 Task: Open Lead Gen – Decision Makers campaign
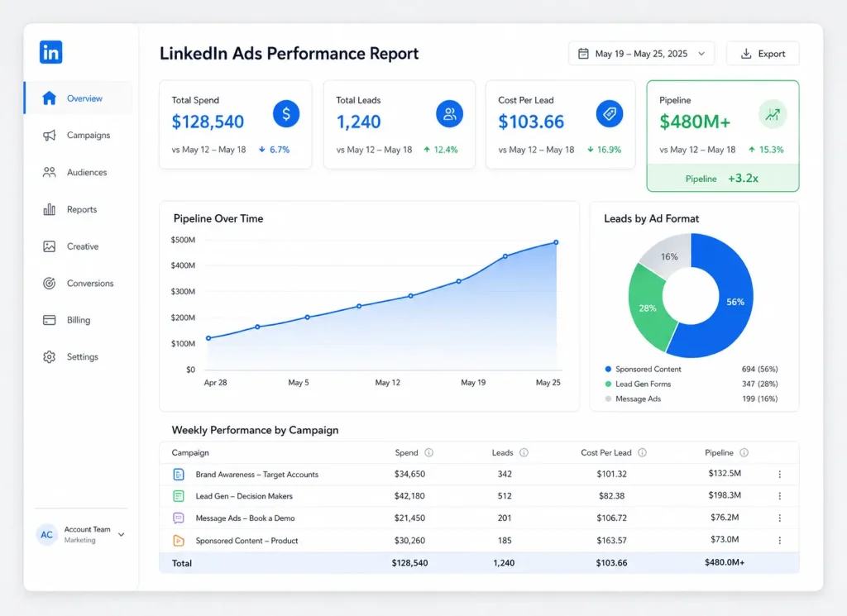coord(244,495)
